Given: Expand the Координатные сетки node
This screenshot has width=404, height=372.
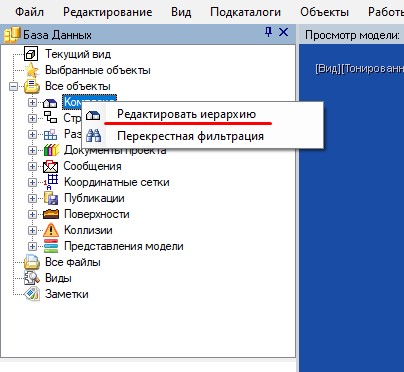Looking at the screenshot, I should coord(32,182).
